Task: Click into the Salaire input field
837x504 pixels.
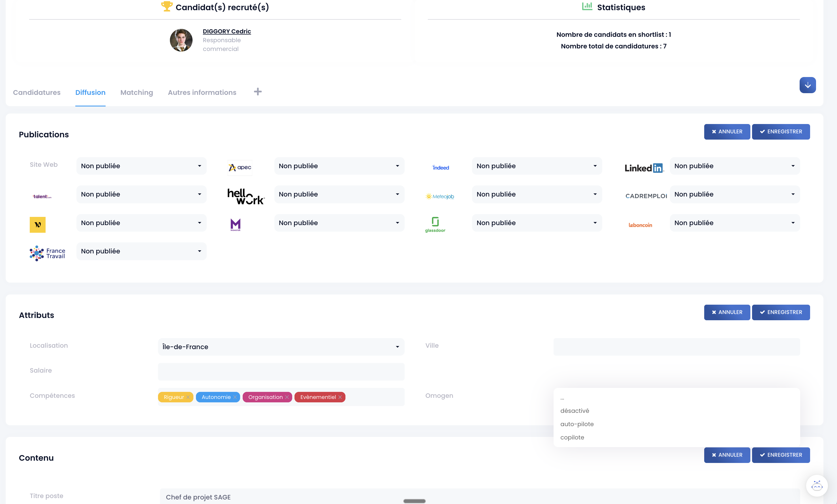Action: pos(281,371)
